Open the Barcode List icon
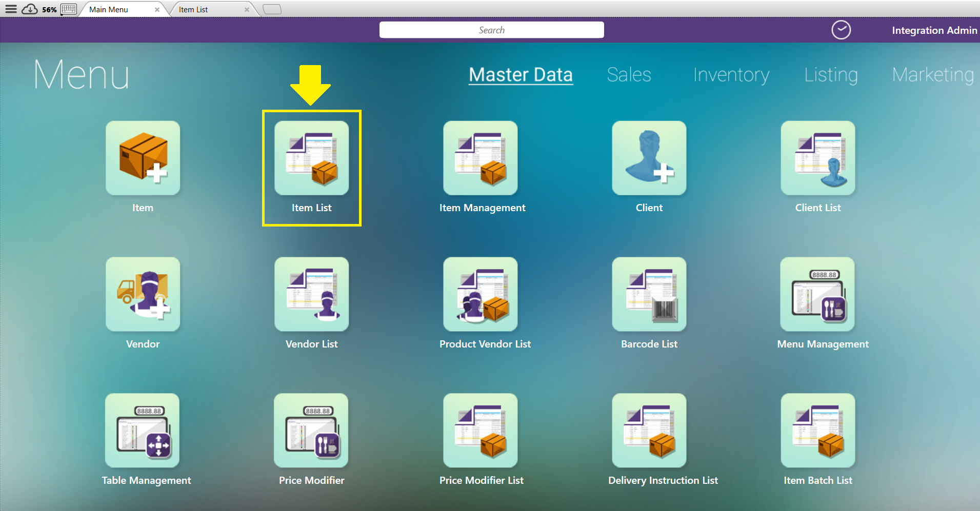 649,294
